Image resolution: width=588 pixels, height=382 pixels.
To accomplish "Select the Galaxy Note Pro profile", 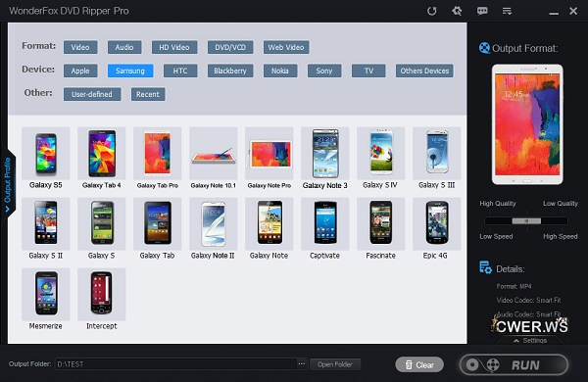I will (269, 159).
